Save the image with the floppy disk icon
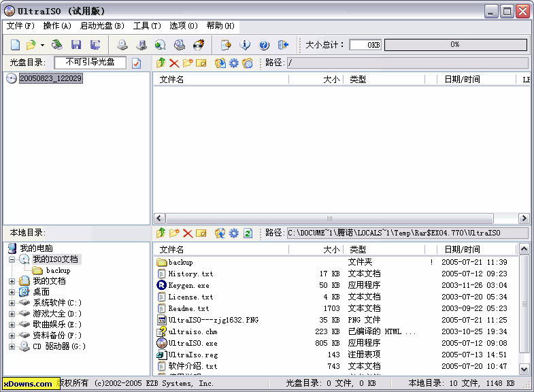Viewport: 534px width, 392px height. pos(76,45)
